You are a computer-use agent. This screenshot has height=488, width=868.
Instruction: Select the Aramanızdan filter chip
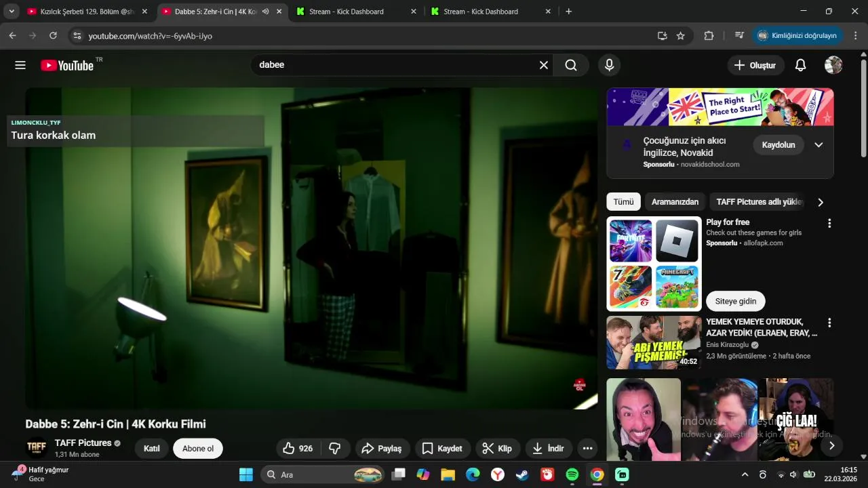click(x=675, y=202)
